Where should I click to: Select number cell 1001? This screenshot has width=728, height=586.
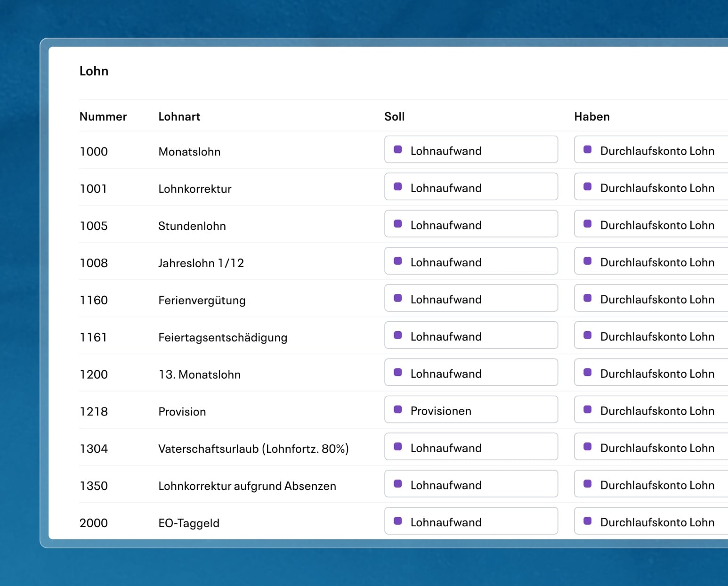[93, 189]
